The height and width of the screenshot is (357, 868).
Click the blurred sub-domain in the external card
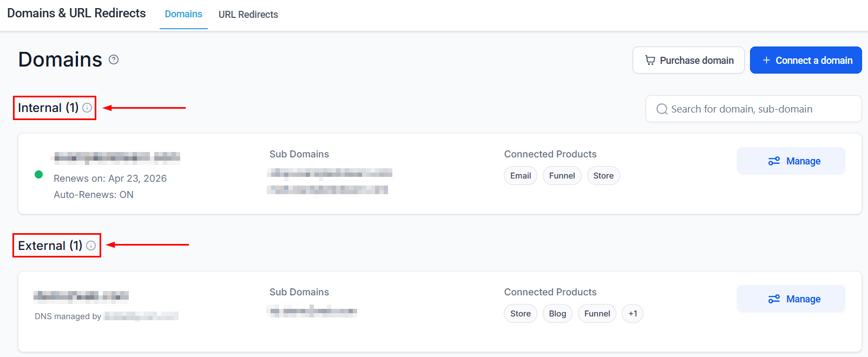313,311
